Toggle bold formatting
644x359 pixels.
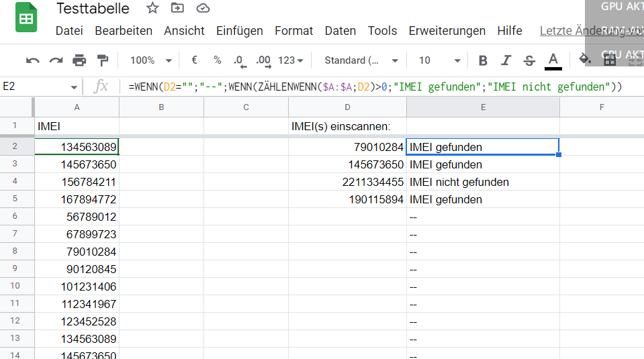point(483,60)
